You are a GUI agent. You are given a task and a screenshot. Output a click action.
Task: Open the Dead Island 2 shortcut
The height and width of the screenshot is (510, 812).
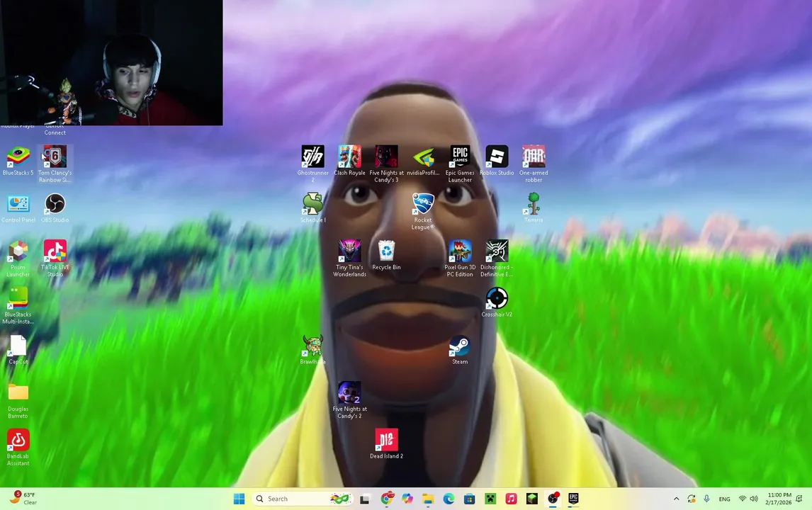386,444
